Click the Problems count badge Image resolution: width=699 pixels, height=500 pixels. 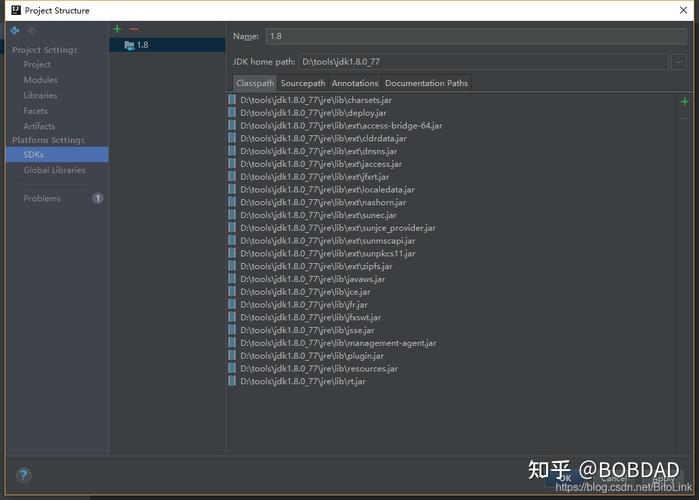98,198
